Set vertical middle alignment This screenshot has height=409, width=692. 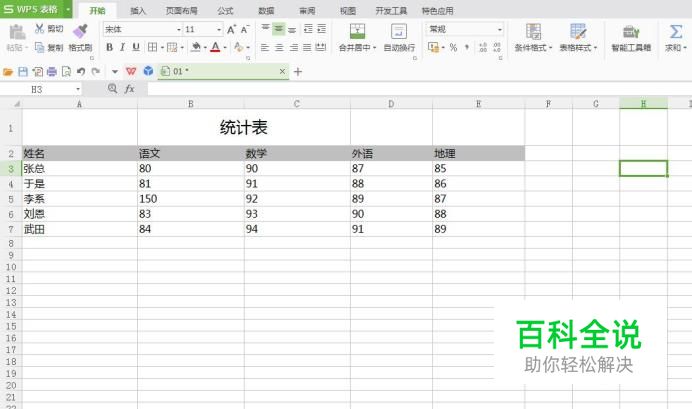click(278, 29)
